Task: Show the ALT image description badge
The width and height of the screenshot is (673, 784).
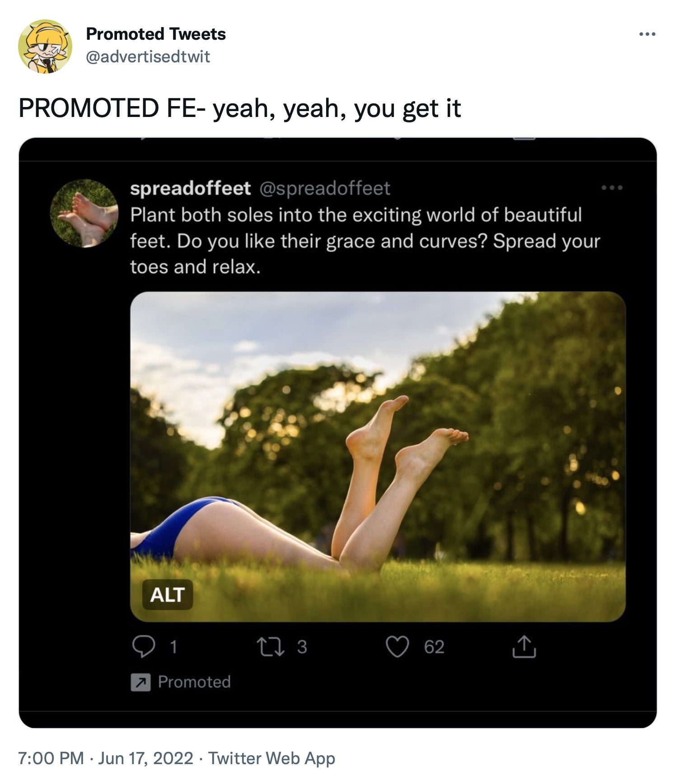Action: [168, 595]
